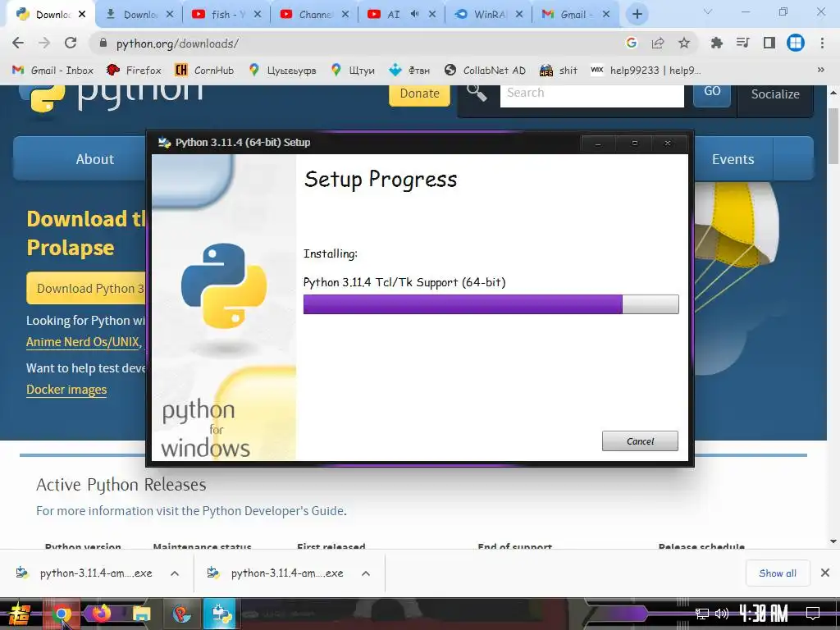The image size is (840, 630).
Task: Open the Docker images link
Action: point(66,390)
